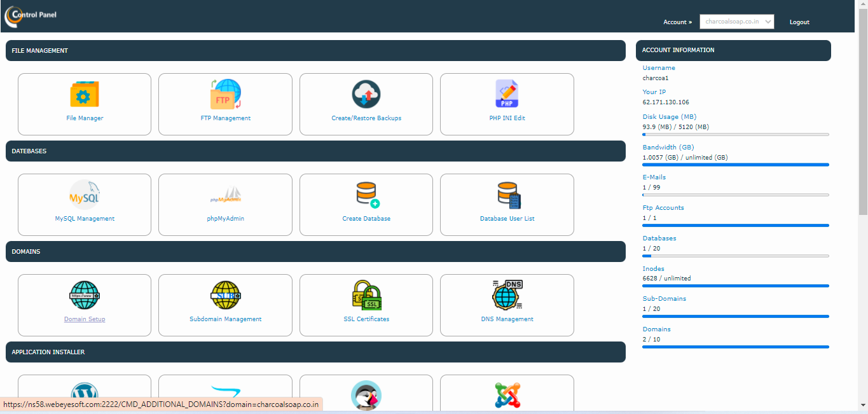Screen dimensions: 868x414
Task: Click the username value charcoa1
Action: pyautogui.click(x=656, y=78)
